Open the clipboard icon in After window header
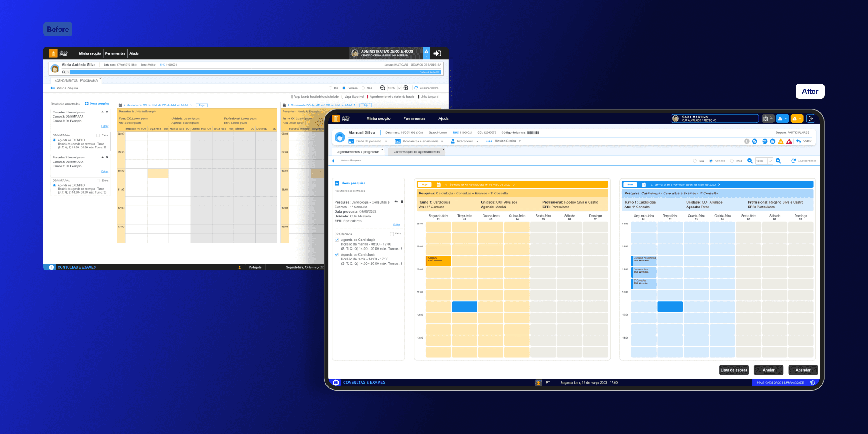Image resolution: width=868 pixels, height=434 pixels. click(x=766, y=118)
